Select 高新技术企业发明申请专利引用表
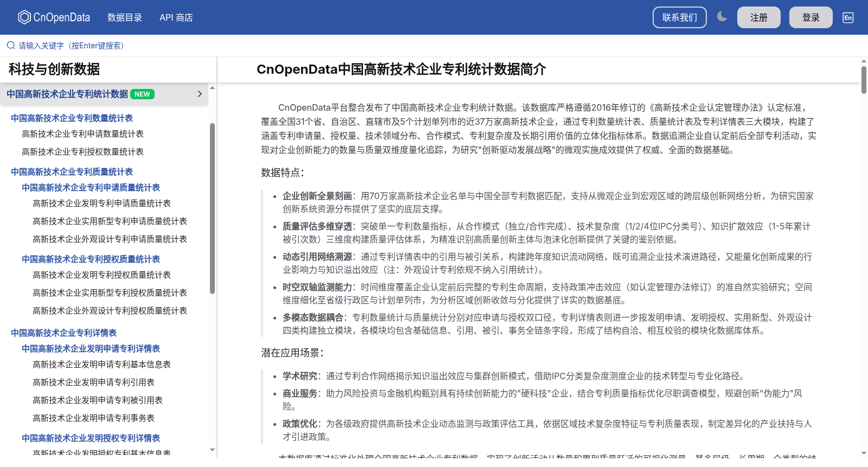Viewport: 868px width, 467px height. click(93, 382)
